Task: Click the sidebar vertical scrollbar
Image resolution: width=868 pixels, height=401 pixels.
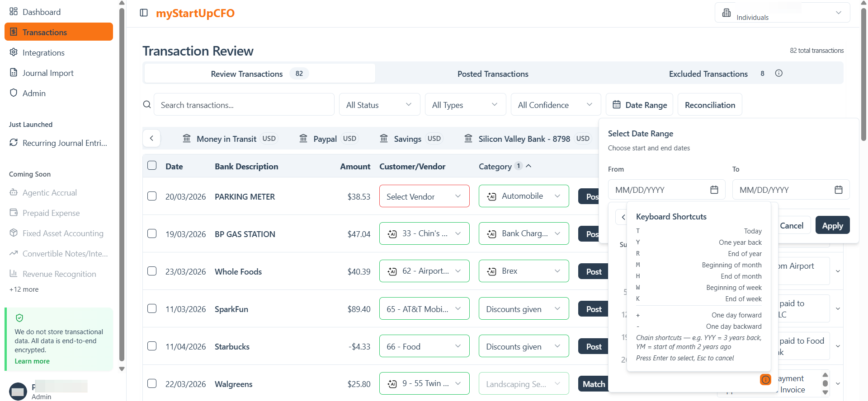Action: tap(122, 185)
